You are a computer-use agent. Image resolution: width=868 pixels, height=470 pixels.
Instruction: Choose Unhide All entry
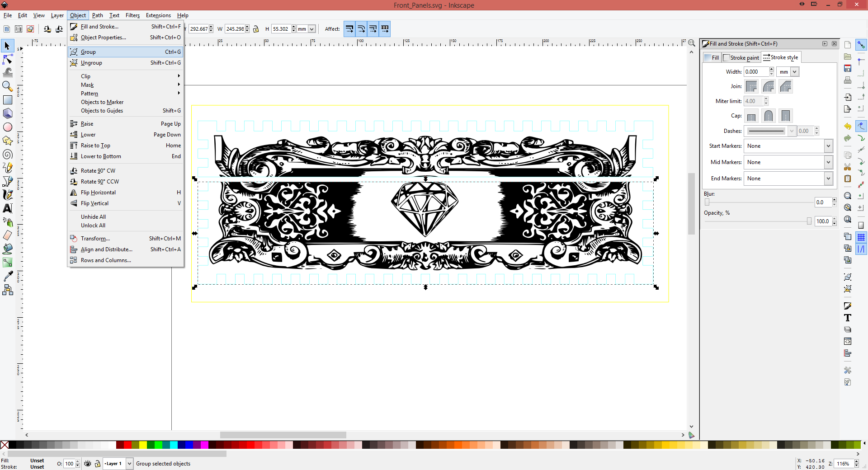coord(126,217)
